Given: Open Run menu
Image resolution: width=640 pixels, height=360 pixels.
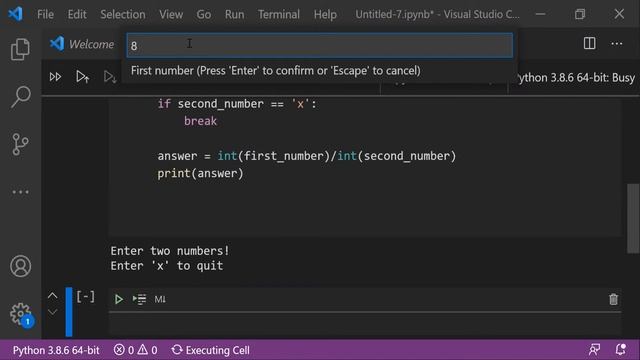Looking at the screenshot, I should click(x=234, y=14).
